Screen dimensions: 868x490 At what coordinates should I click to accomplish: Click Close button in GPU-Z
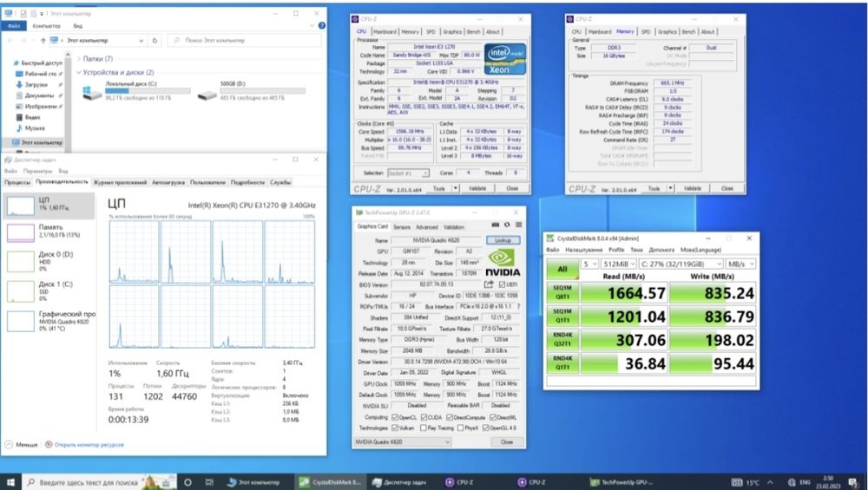pos(507,442)
